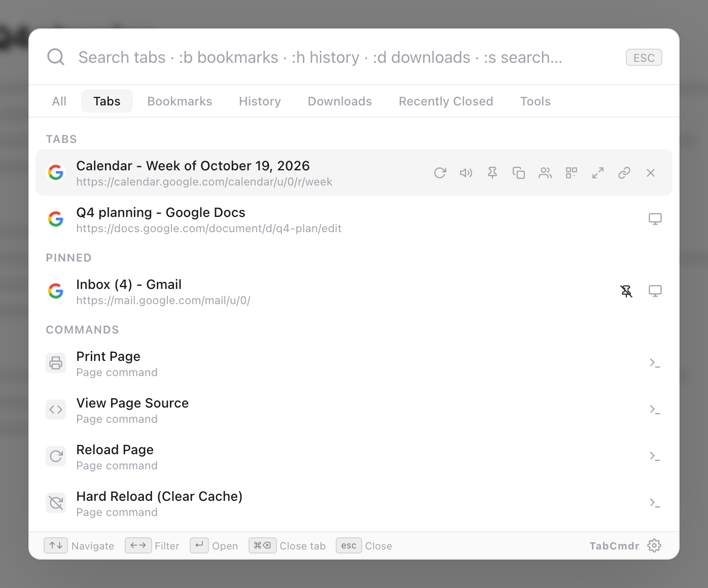Screen dimensions: 708x588
Task: Unpin the Inbox Gmail tab
Action: point(627,291)
